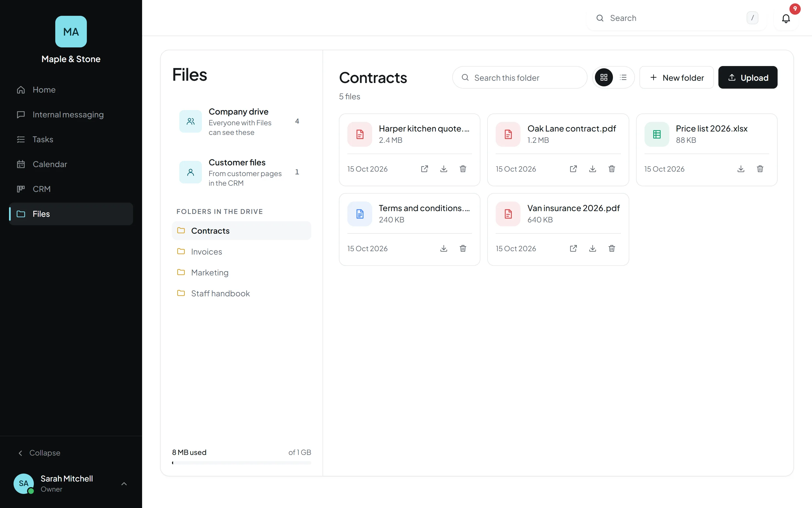The width and height of the screenshot is (812, 508).
Task: Open Marketing folder
Action: [x=241, y=272]
